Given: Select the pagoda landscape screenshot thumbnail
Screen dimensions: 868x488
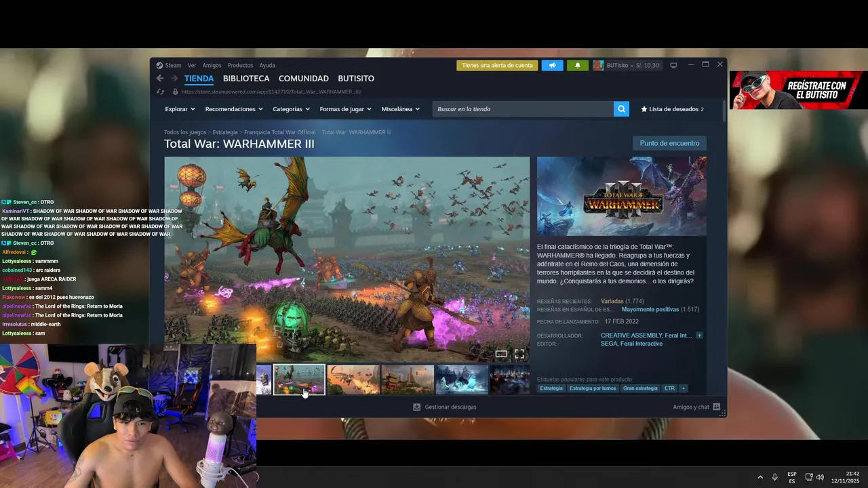Looking at the screenshot, I should click(x=408, y=380).
